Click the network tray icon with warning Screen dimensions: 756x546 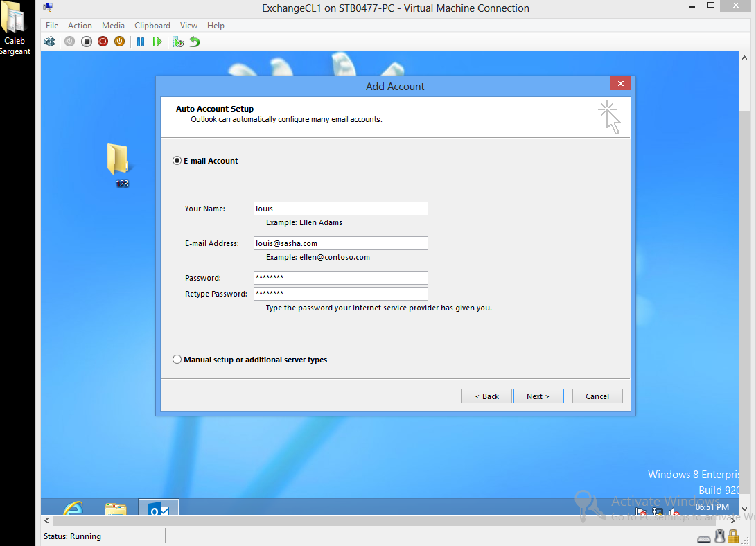[657, 511]
